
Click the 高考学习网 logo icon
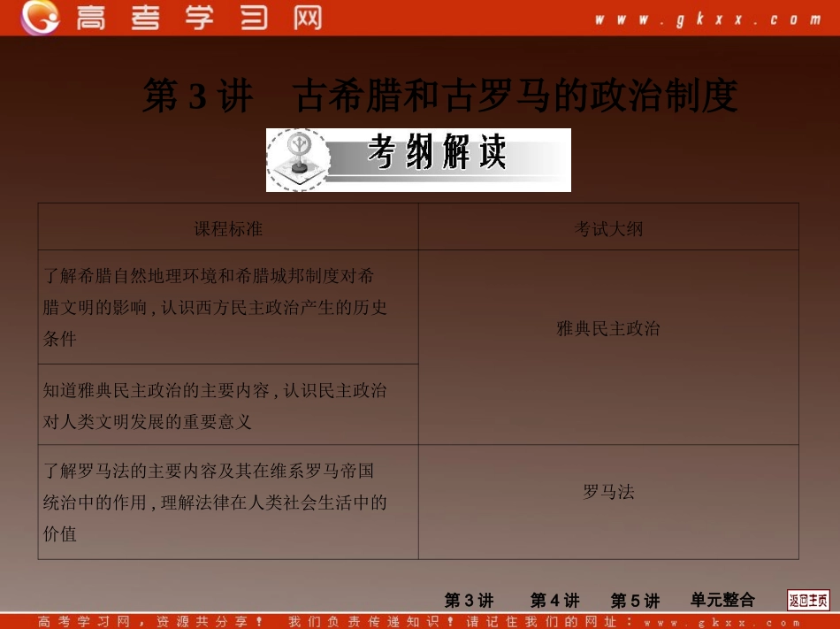click(40, 17)
